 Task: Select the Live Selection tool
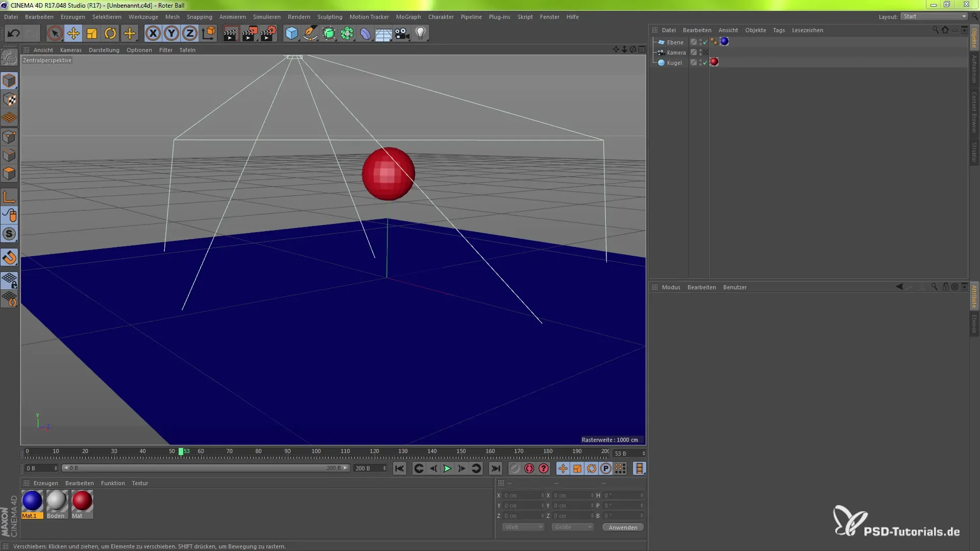pyautogui.click(x=55, y=34)
